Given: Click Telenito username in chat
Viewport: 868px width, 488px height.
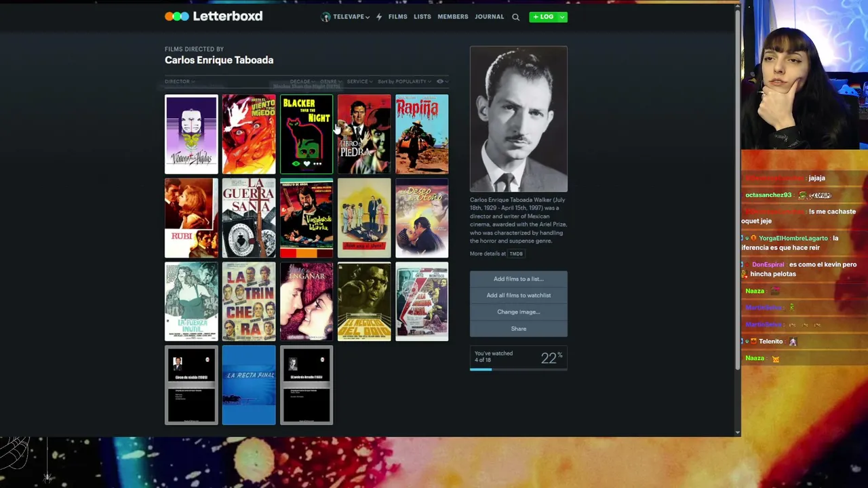Looking at the screenshot, I should (x=771, y=342).
